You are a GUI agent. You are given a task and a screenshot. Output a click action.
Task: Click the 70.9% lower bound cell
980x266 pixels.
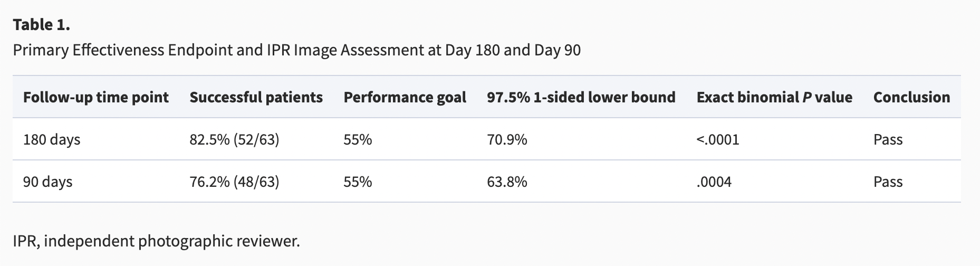point(507,139)
